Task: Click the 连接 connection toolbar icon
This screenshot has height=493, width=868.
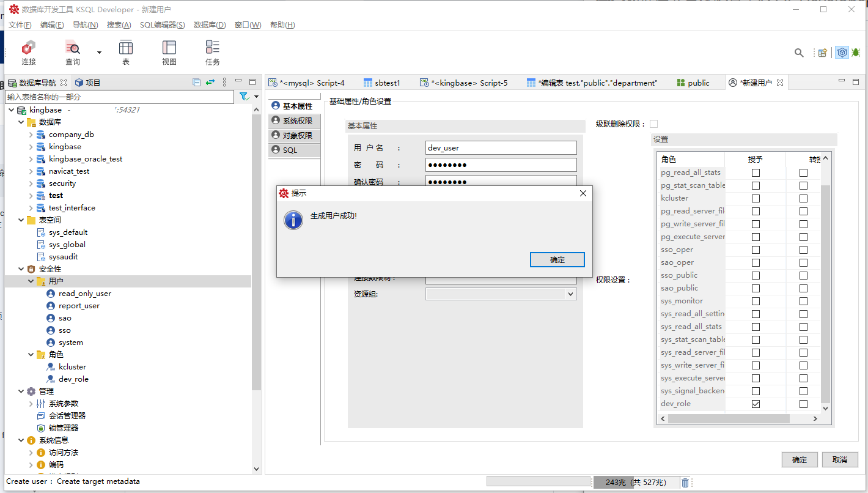Action: (29, 53)
